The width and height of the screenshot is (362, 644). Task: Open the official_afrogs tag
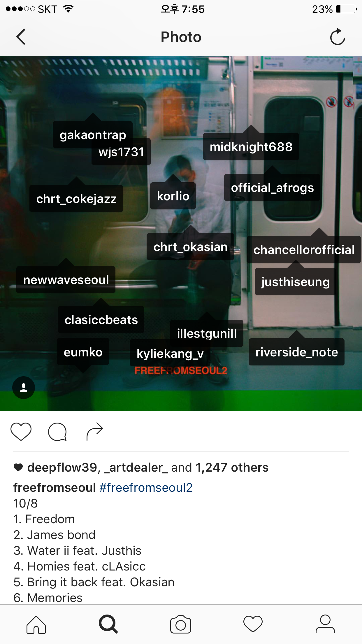pyautogui.click(x=272, y=188)
